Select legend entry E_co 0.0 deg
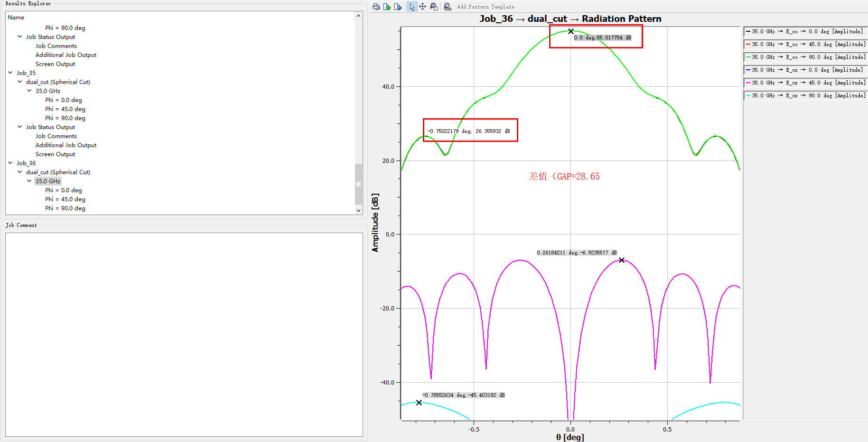The image size is (868, 442). coord(805,31)
